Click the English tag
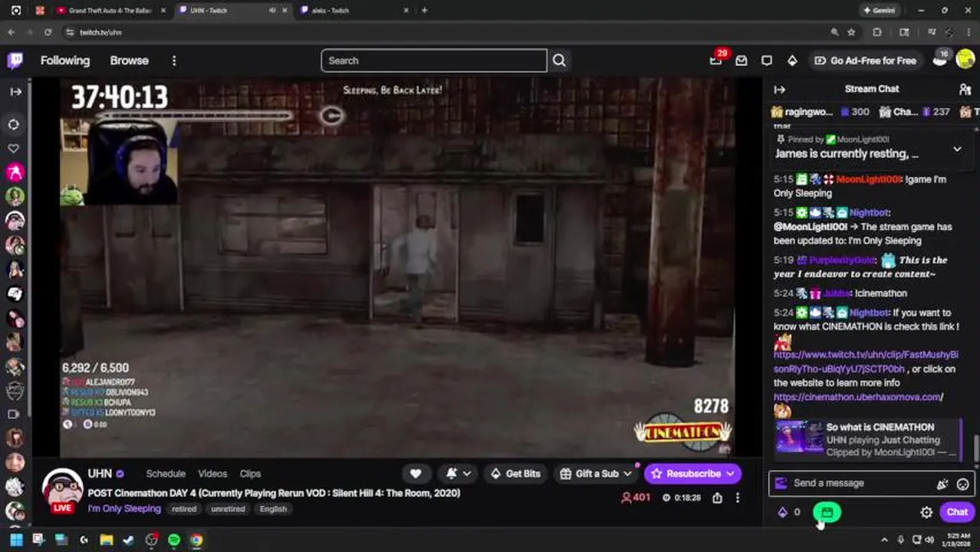980x552 pixels. point(273,509)
